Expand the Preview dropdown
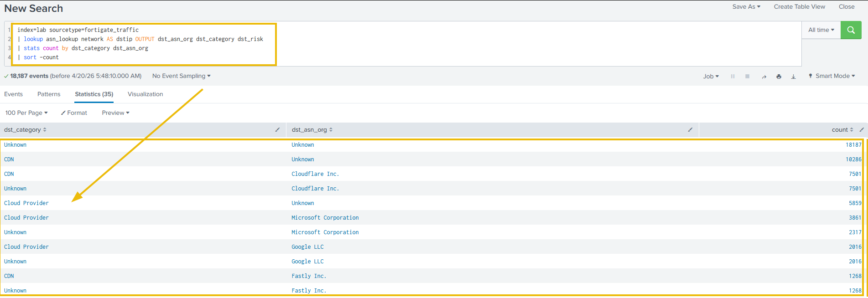This screenshot has height=298, width=868. click(x=115, y=113)
